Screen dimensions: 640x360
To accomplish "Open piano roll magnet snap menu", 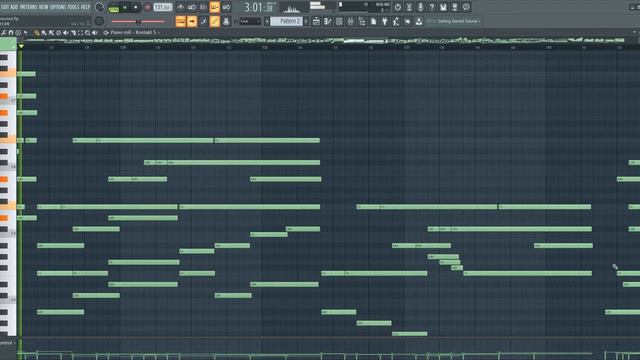I will 11,33.
